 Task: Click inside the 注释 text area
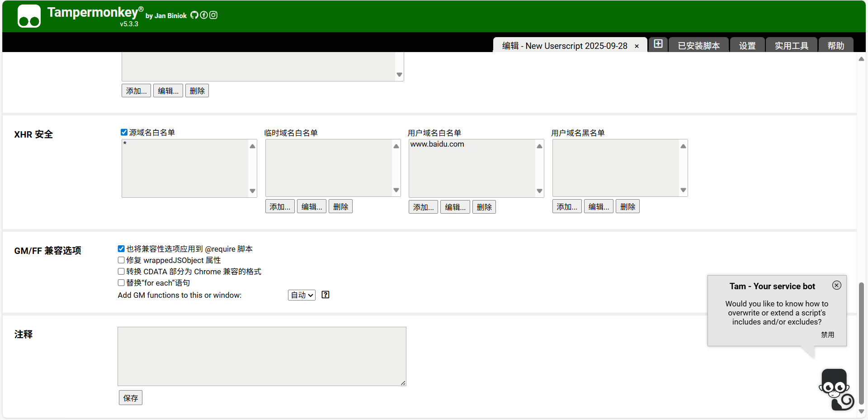(x=262, y=356)
